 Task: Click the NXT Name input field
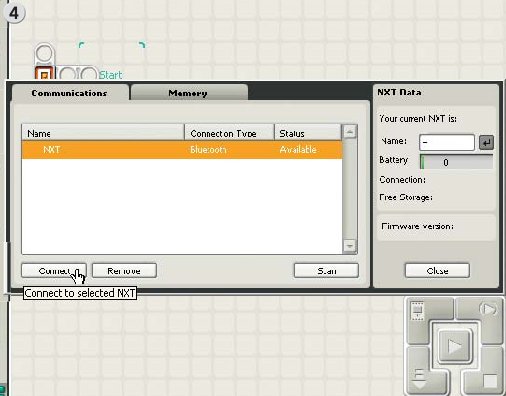pos(447,143)
